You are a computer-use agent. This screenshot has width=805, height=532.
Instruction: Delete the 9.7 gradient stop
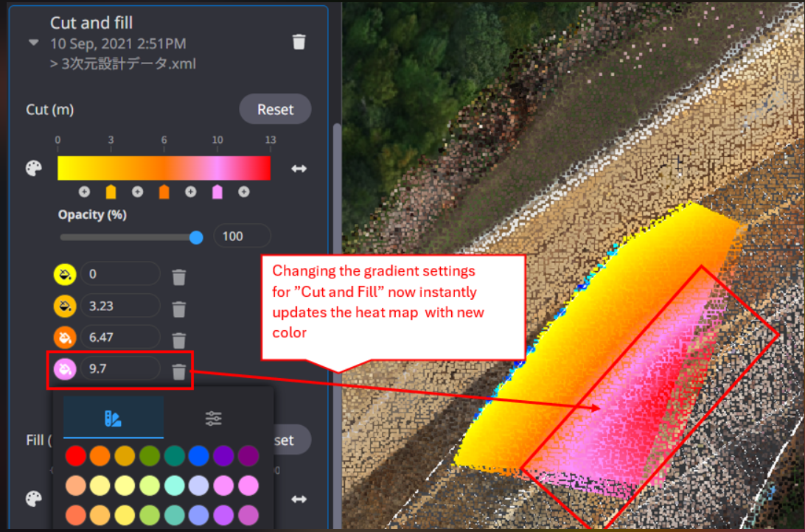(179, 371)
